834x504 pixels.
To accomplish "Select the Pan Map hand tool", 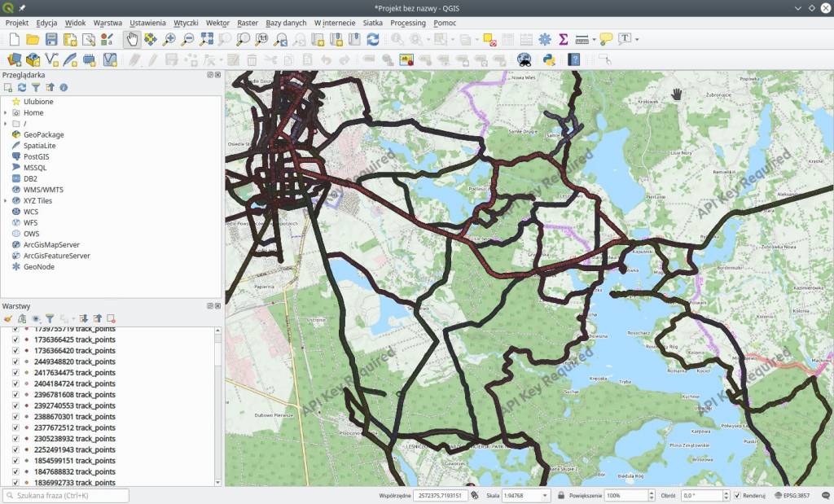I will (x=132, y=39).
